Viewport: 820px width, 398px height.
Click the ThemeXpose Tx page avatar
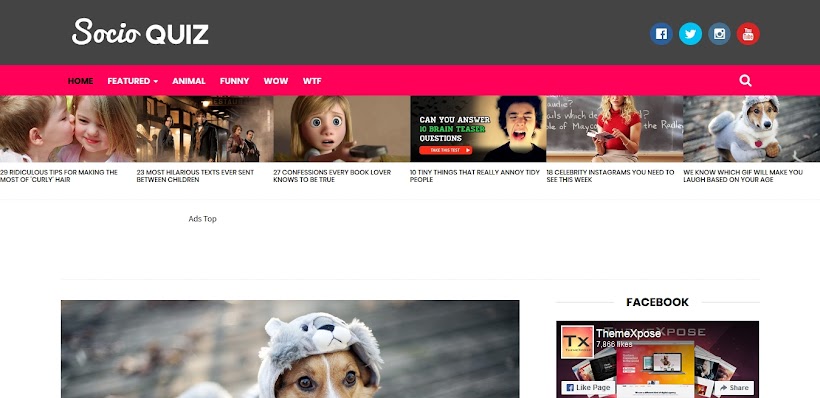(x=577, y=342)
